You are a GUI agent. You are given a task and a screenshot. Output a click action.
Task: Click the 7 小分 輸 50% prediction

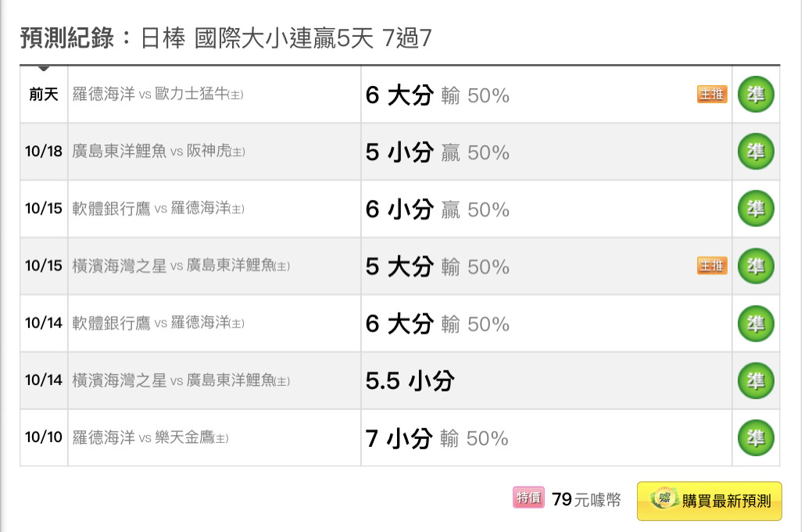(x=437, y=438)
